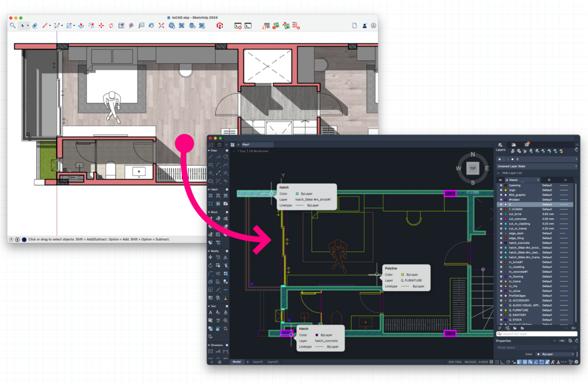Toggle visibility of the m_stone layer
This screenshot has height=387, width=588.
(x=501, y=291)
